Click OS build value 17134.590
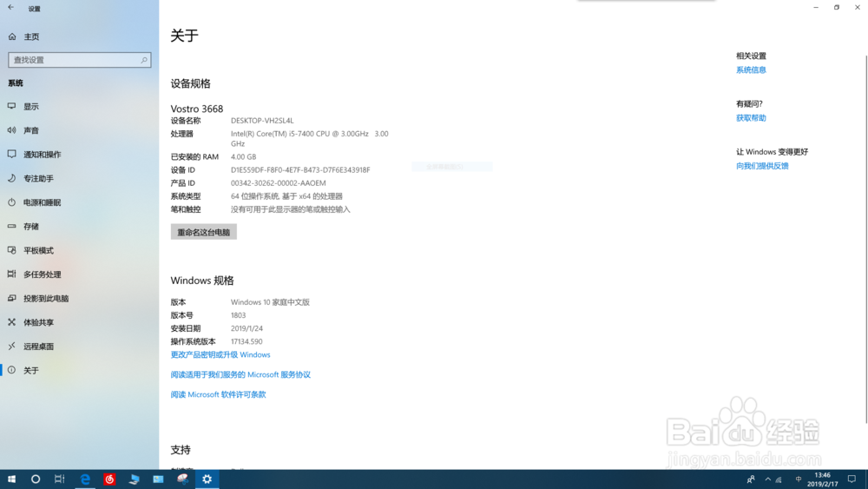The width and height of the screenshot is (868, 489). click(247, 341)
